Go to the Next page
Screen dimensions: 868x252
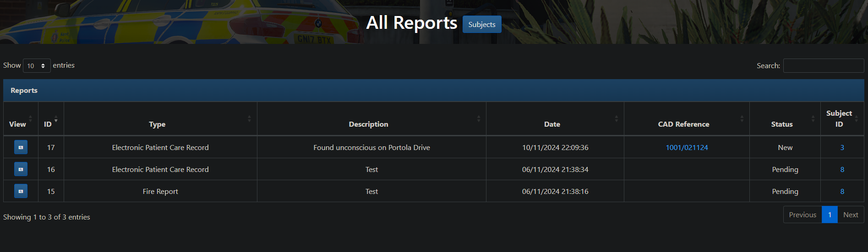click(851, 214)
